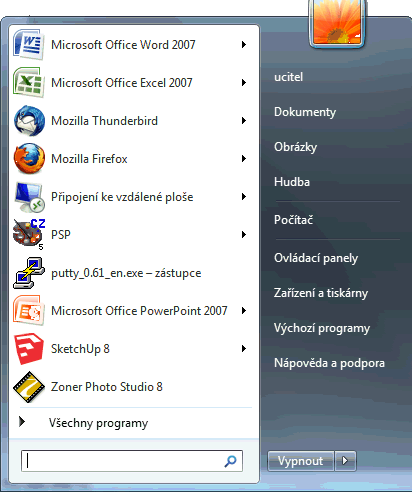412x492 pixels.
Task: Start Zoner Photo Studio 8 icon
Action: 29,387
